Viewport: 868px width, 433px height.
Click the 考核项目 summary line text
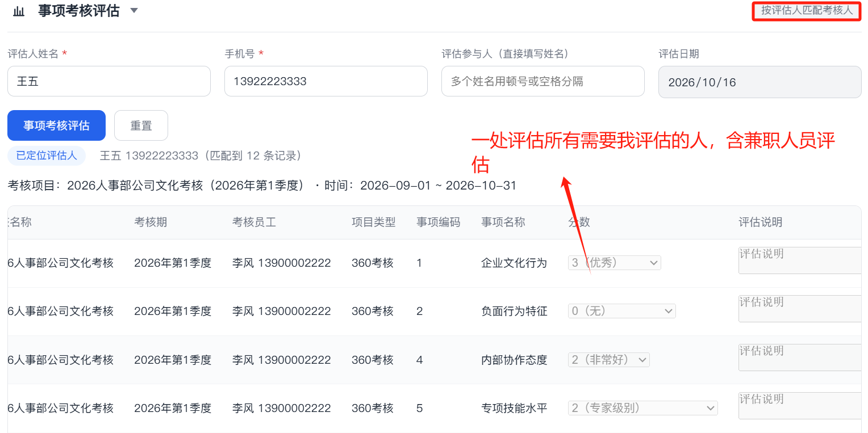(262, 186)
